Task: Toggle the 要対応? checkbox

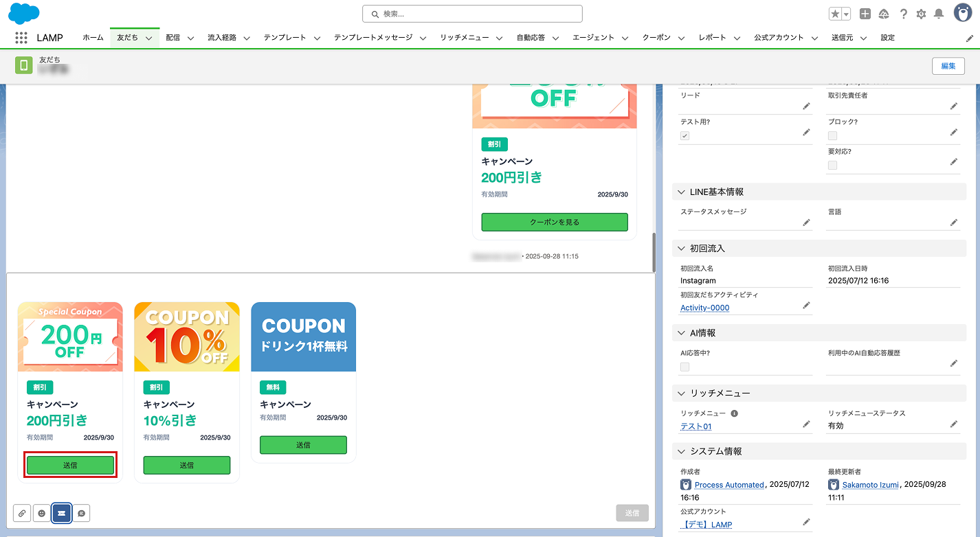Action: point(832,165)
